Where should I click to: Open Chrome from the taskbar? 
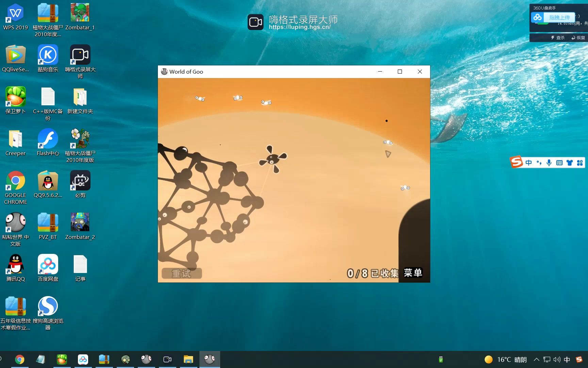point(20,359)
